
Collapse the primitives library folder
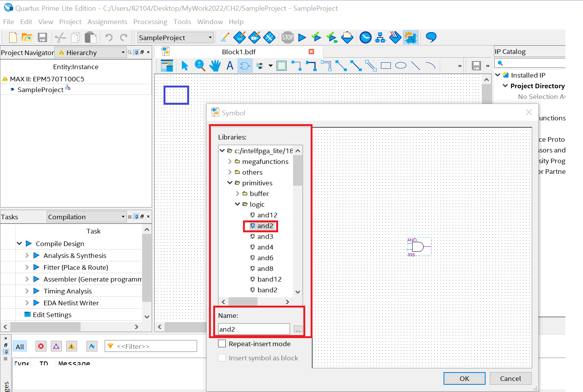coord(230,183)
